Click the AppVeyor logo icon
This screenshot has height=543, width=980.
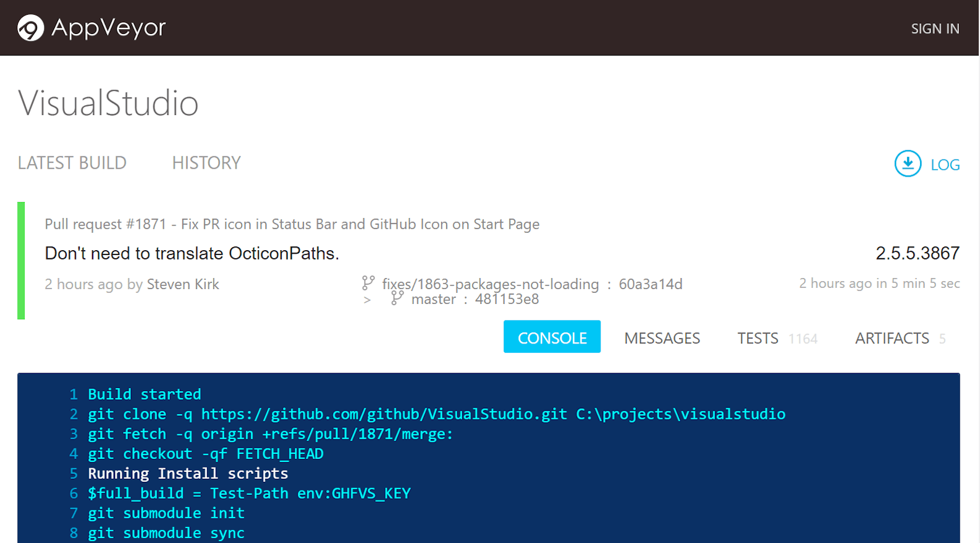30,28
